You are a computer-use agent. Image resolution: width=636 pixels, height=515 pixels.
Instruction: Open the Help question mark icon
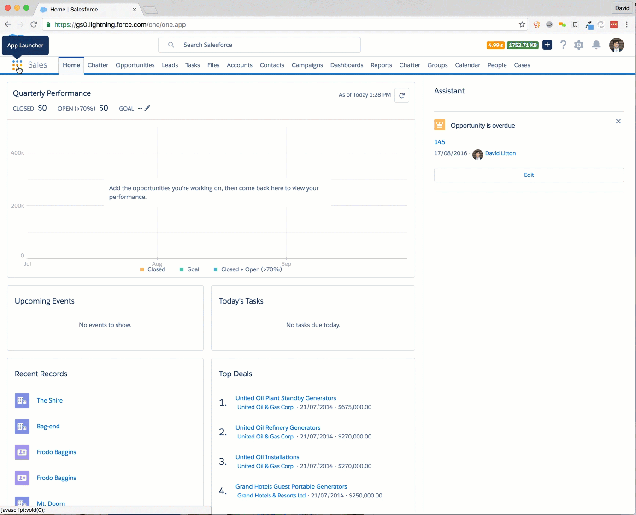tap(563, 45)
